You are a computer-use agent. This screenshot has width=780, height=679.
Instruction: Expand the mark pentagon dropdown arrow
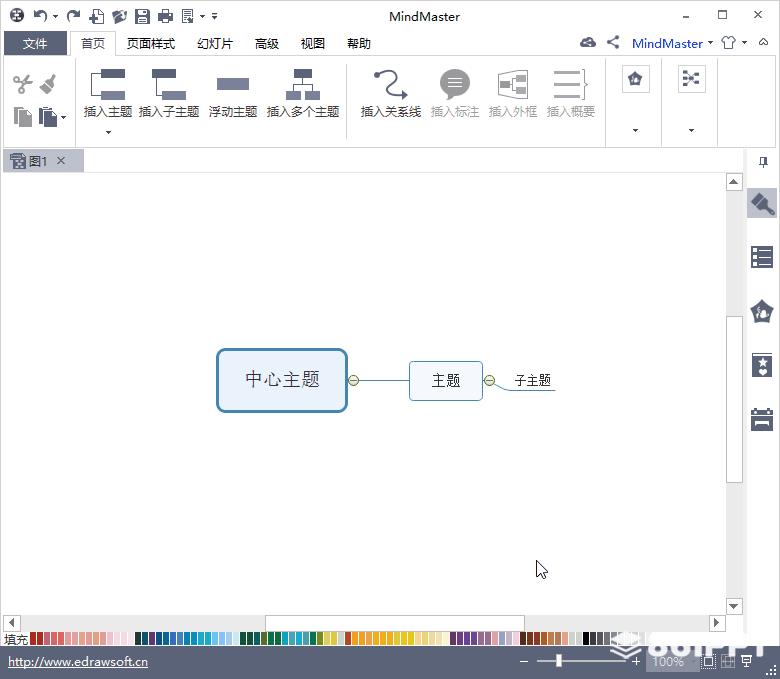(635, 130)
